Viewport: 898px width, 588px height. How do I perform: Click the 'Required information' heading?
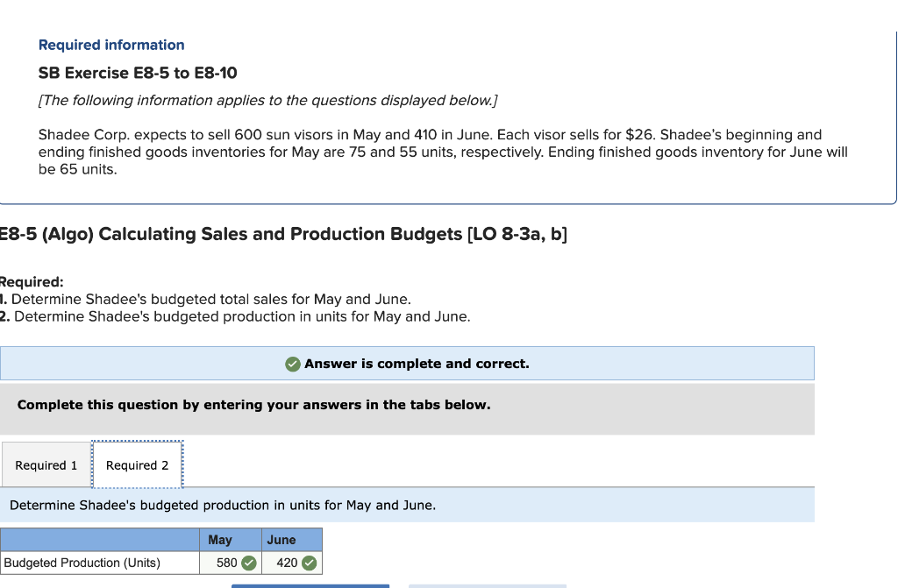point(111,45)
